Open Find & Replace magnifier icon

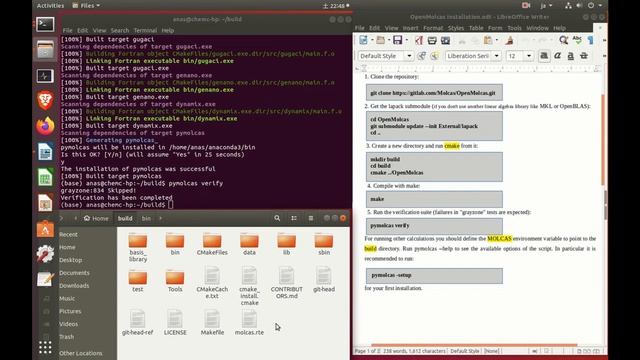(564, 40)
